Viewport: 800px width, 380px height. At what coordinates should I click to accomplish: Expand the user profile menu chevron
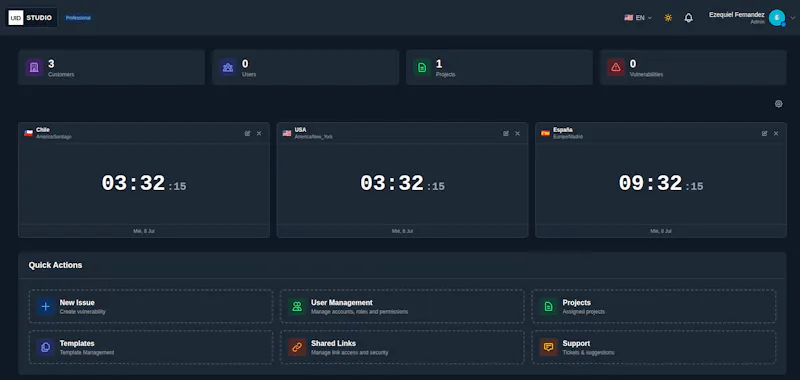792,18
